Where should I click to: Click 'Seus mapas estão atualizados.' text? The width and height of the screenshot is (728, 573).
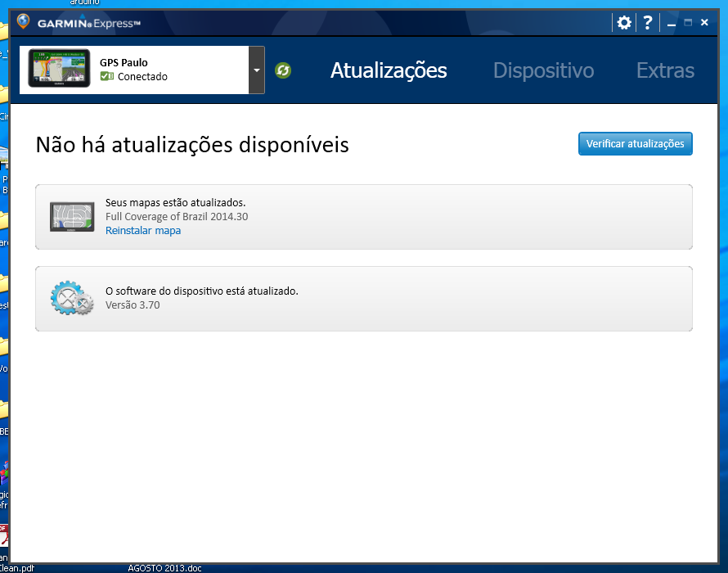click(x=176, y=203)
